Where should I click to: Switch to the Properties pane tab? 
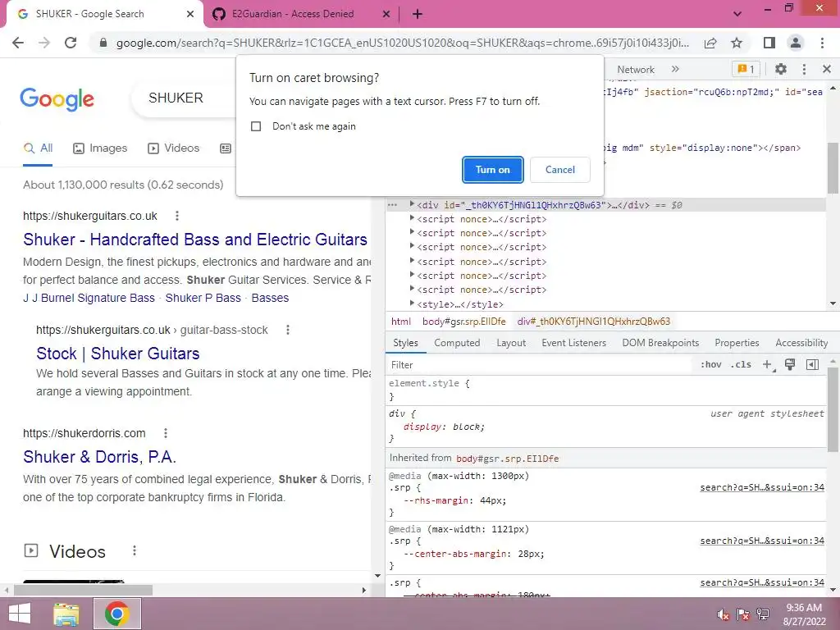[737, 343]
